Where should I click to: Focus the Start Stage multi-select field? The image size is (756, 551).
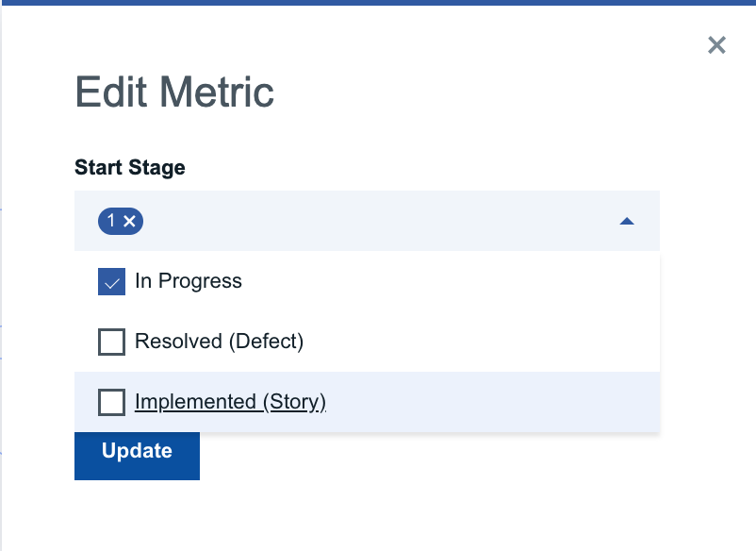click(367, 221)
